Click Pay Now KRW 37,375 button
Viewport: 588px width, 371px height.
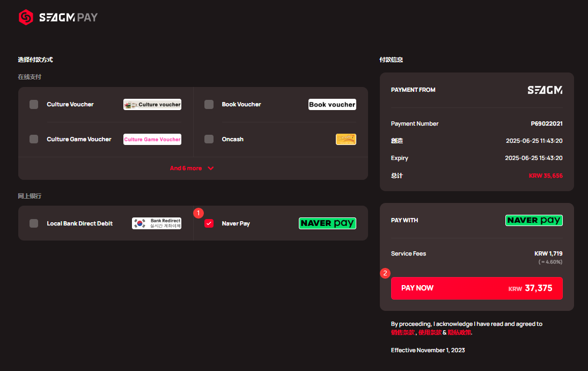tap(476, 288)
